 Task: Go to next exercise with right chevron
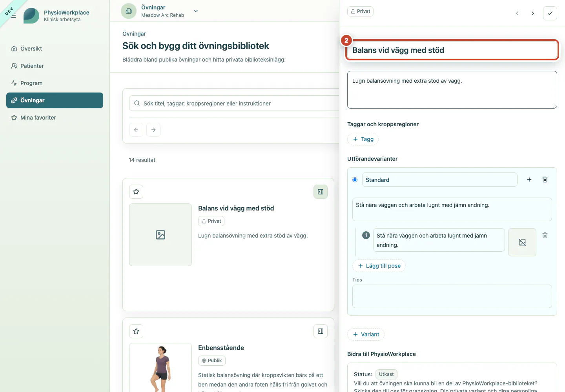[x=533, y=13]
